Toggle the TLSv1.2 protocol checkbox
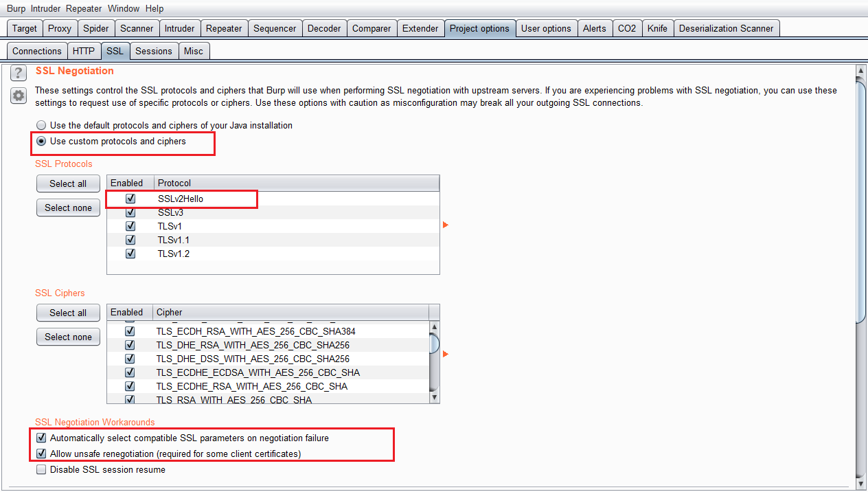Viewport: 868px width, 492px height. 130,254
